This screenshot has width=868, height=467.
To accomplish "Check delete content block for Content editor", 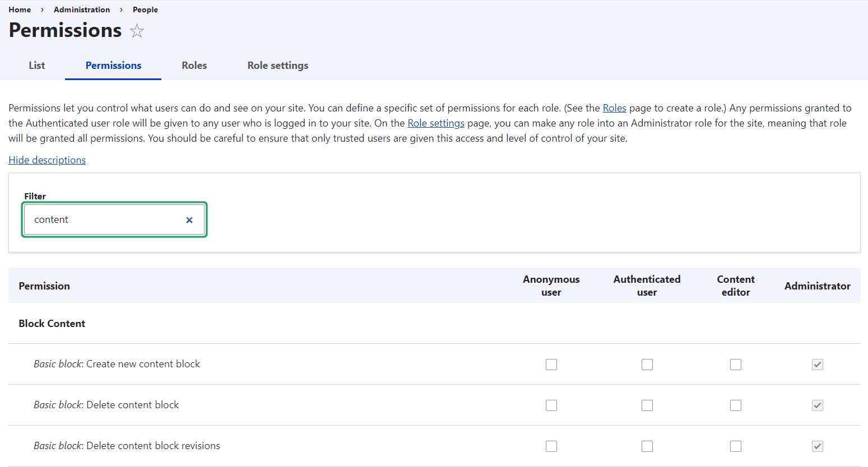I will [736, 405].
